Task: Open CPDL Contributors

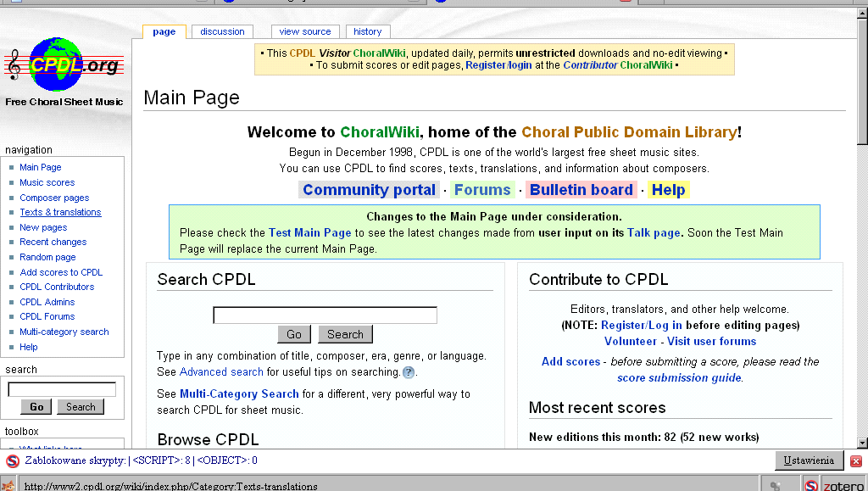Action: [57, 287]
